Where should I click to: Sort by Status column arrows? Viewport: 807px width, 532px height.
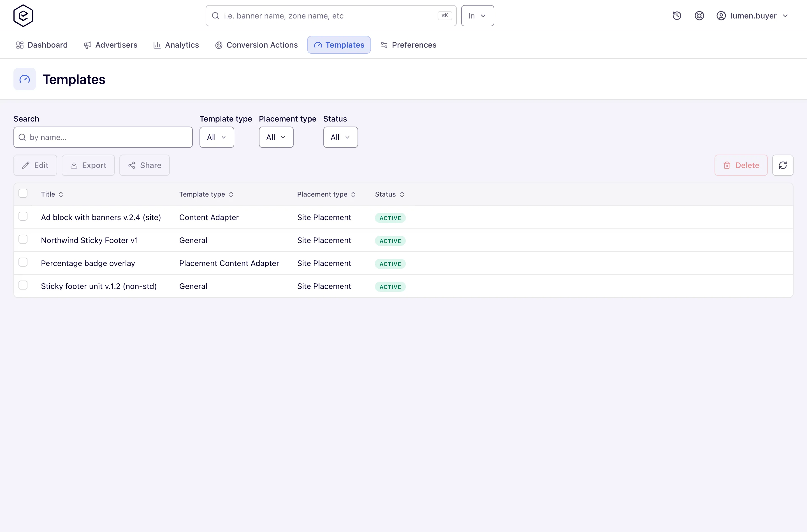coord(402,194)
